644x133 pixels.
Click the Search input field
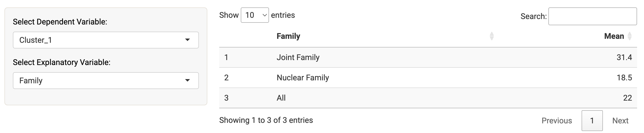[x=592, y=17]
